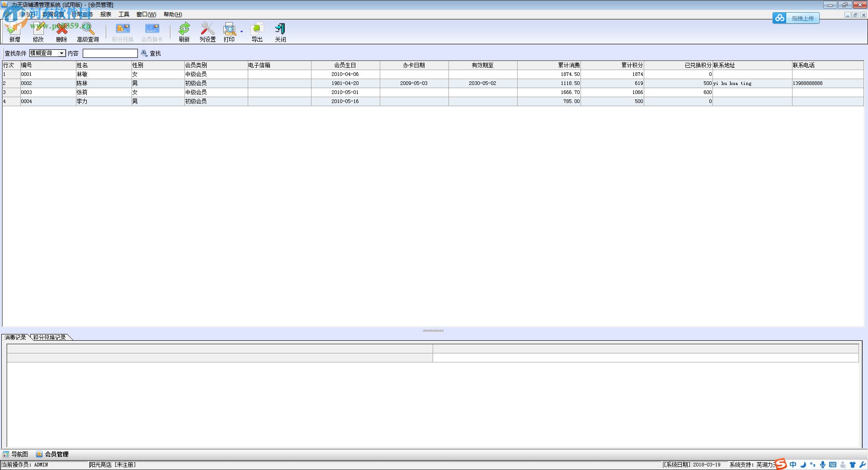This screenshot has width=868, height=470.
Task: Click the 删除 (delete) red X icon
Action: click(62, 32)
